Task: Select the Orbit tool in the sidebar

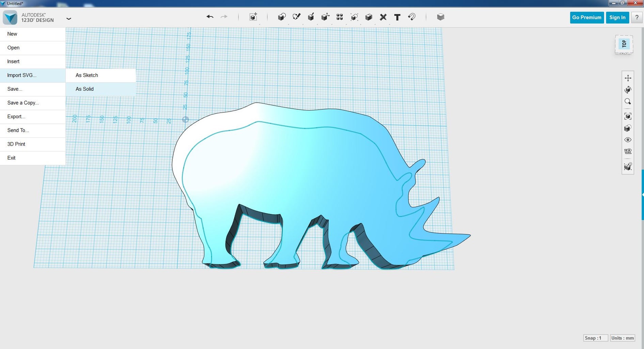Action: pos(628,90)
